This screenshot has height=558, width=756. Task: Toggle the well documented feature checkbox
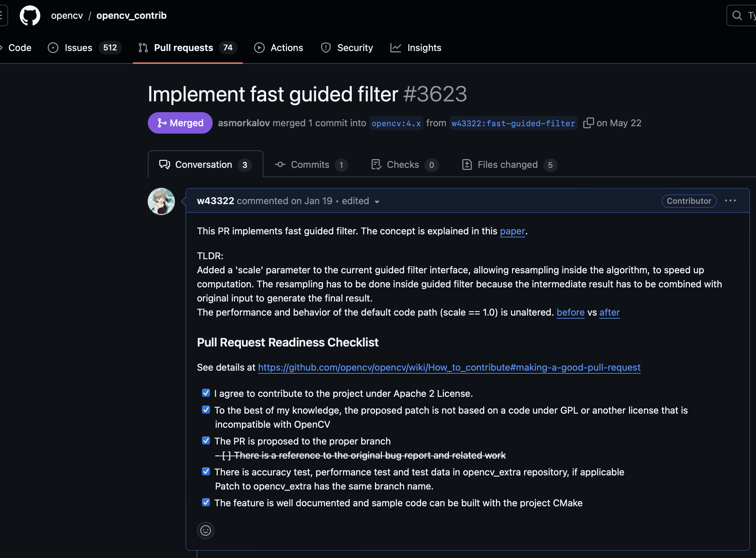coord(206,502)
